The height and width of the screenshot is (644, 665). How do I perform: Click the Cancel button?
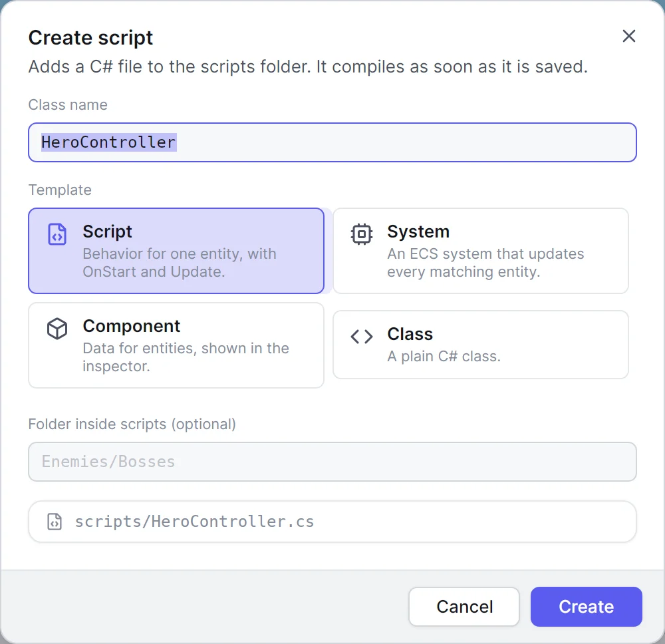pyautogui.click(x=464, y=607)
